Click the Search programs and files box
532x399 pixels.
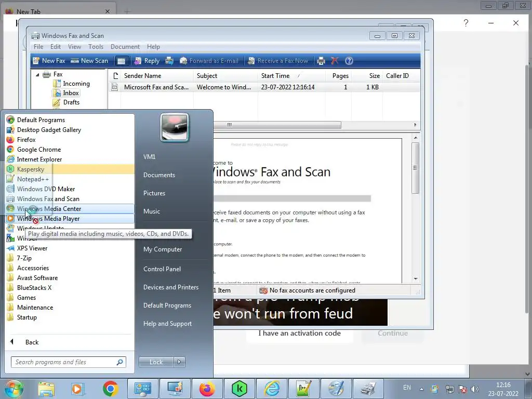[x=68, y=362]
